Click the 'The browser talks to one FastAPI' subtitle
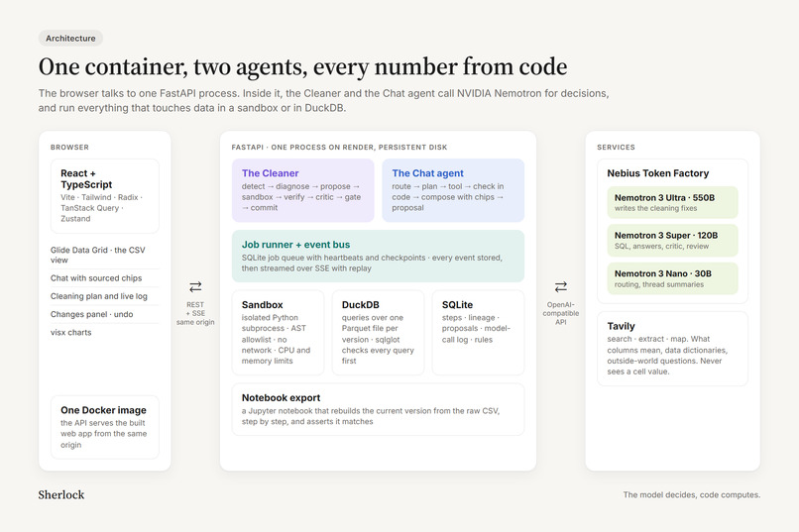This screenshot has width=799, height=532. coord(323,100)
